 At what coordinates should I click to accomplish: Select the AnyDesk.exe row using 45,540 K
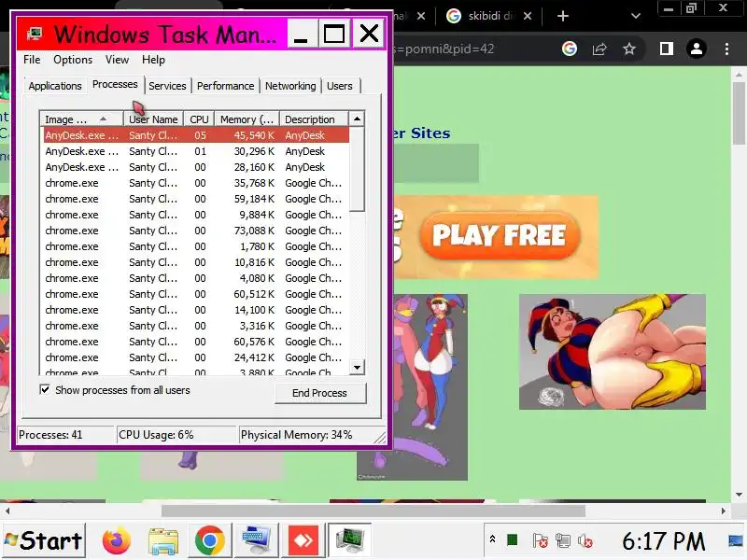[x=196, y=135]
